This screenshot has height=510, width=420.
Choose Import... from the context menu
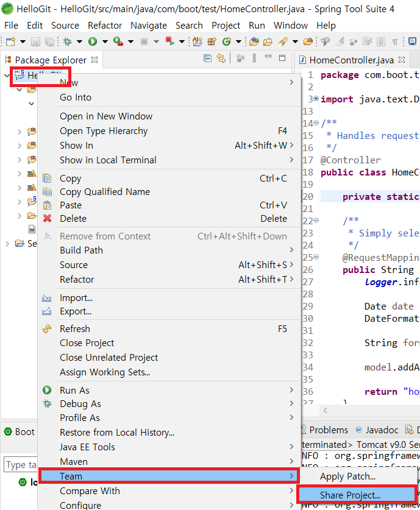[x=169, y=298]
